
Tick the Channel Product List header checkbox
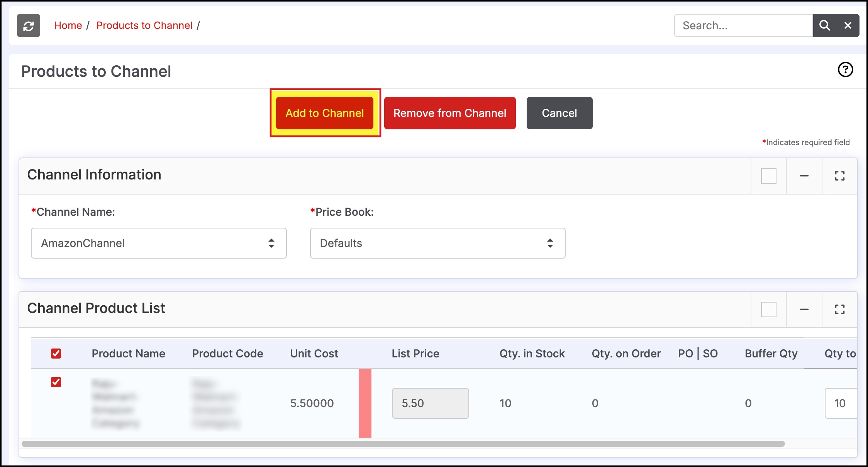[x=768, y=310]
